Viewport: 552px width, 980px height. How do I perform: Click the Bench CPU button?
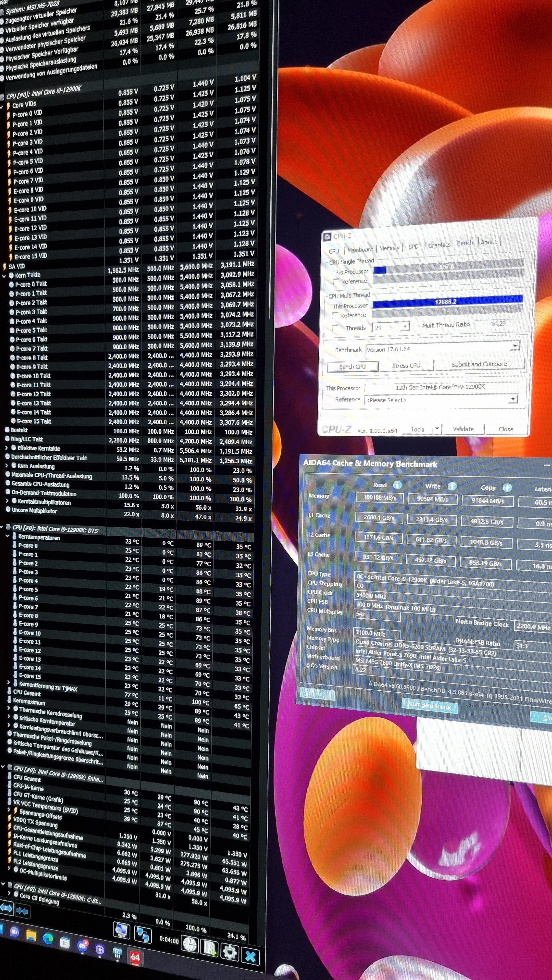click(352, 366)
